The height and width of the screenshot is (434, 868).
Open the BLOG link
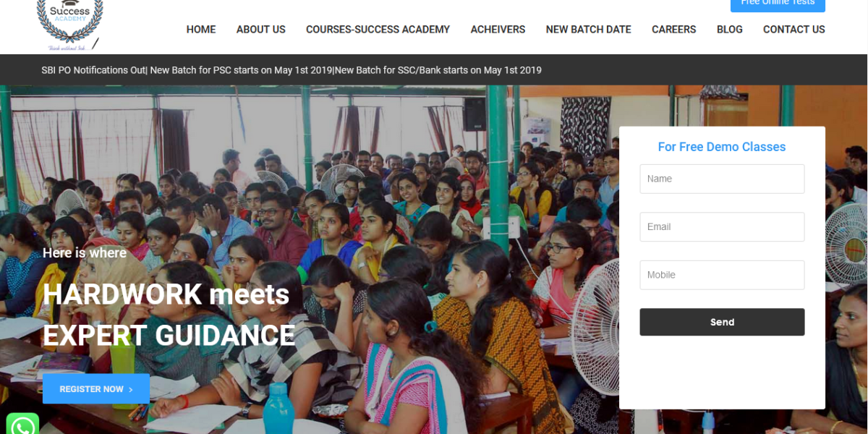click(729, 30)
